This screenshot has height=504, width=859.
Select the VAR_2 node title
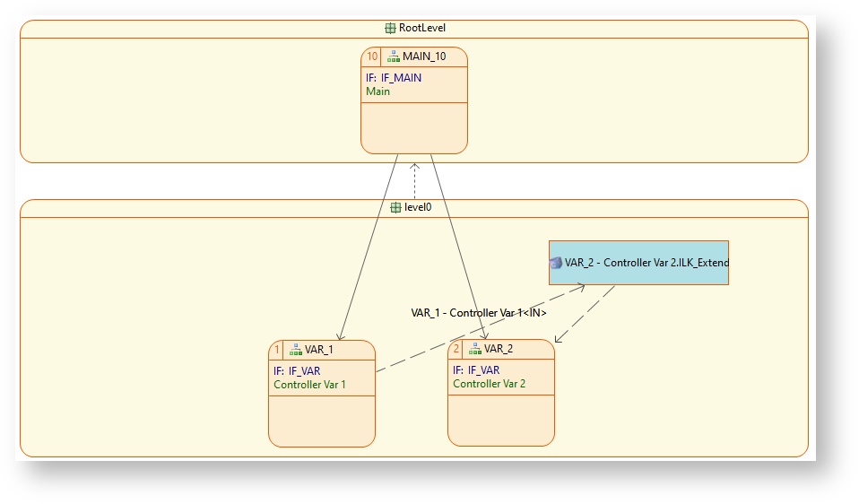pos(499,349)
